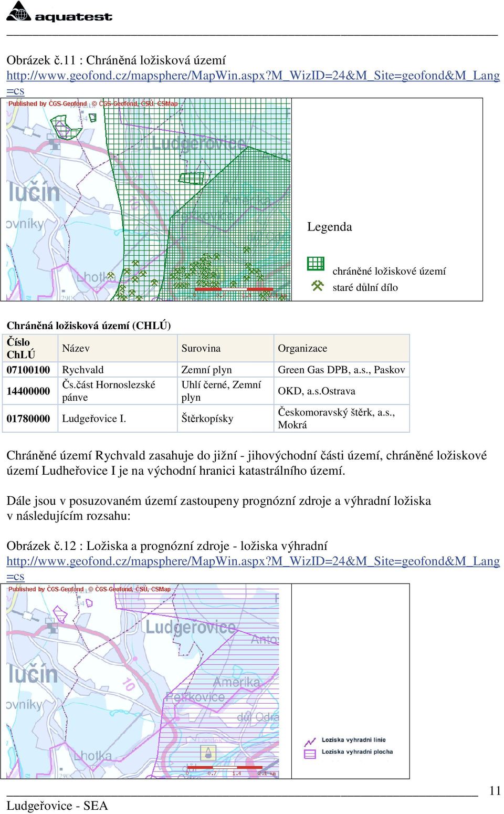Select the paragraph starting 'Chráněné území Rychvald zasahuje'
The width and height of the screenshot is (504, 814).
coord(247,463)
